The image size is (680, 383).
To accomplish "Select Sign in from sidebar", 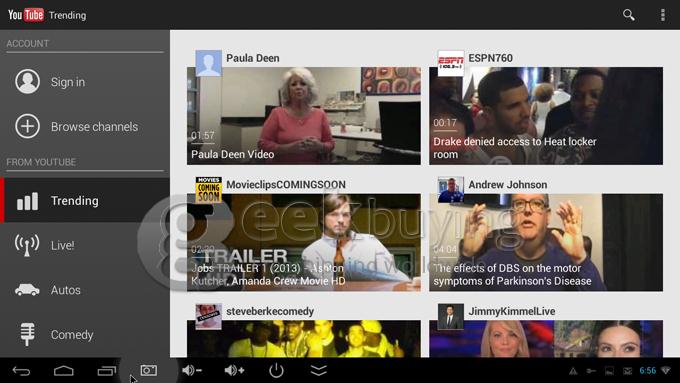I will pos(85,82).
